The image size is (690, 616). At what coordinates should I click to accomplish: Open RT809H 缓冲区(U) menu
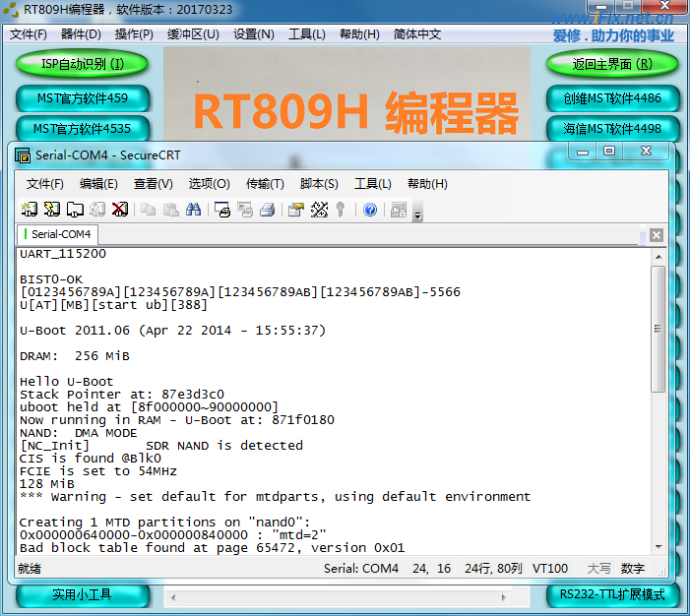[x=193, y=33]
